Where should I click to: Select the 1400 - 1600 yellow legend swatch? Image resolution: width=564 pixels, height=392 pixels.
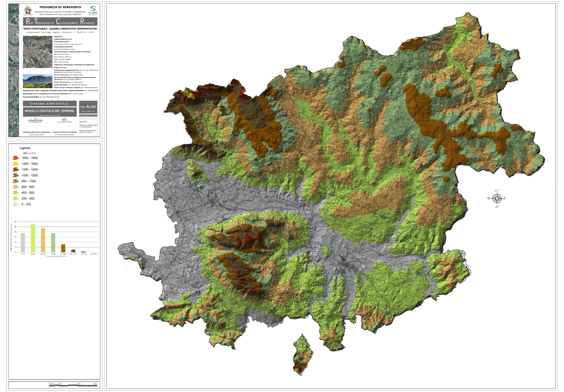16,164
